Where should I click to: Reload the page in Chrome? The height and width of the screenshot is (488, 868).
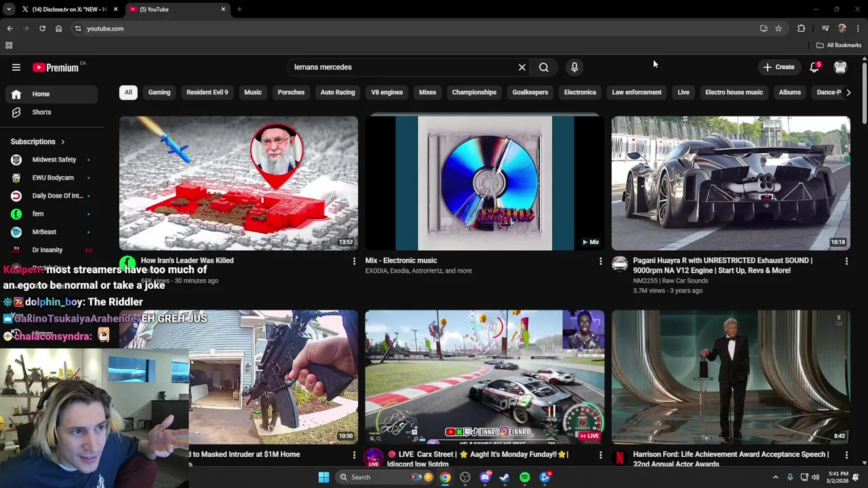[42, 28]
